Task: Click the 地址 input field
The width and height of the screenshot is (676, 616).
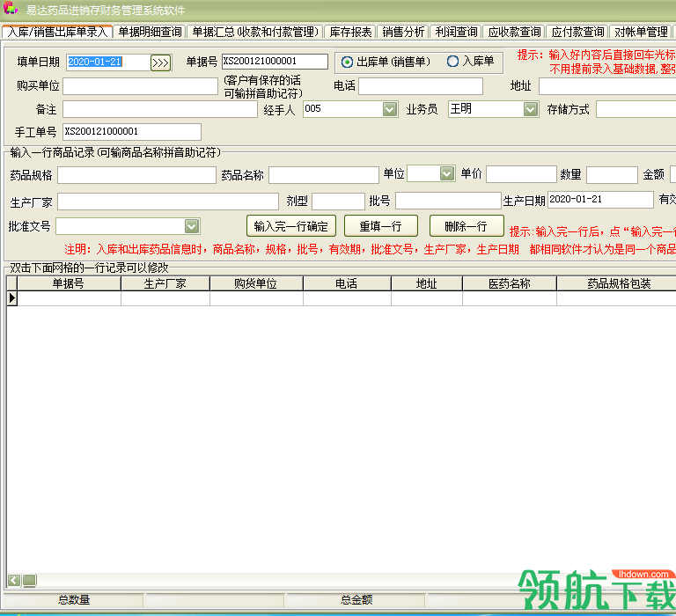Action: [x=607, y=86]
